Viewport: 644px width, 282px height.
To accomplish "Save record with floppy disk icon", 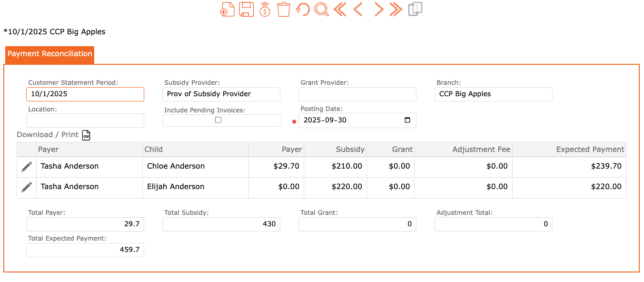I will pyautogui.click(x=246, y=10).
